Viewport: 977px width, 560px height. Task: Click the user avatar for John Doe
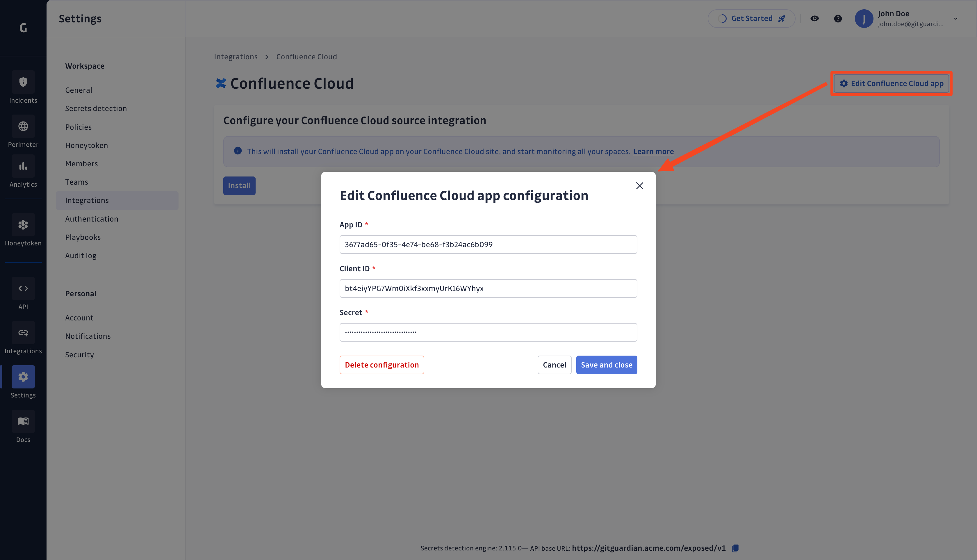[864, 18]
